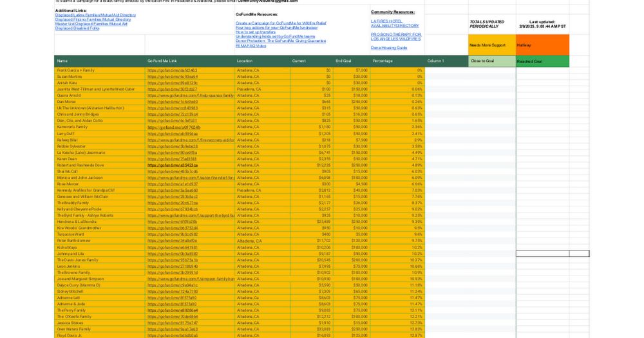Image resolution: width=644 pixels, height=338 pixels.
Task: Select La Keisha (Lakei) Jeanmarie name cell
Action: point(99,153)
